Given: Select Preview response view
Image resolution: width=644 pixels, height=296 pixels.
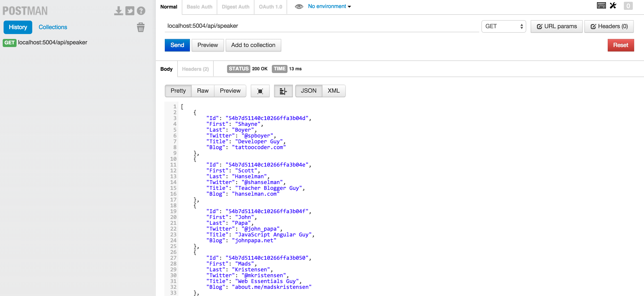Looking at the screenshot, I should [x=230, y=91].
